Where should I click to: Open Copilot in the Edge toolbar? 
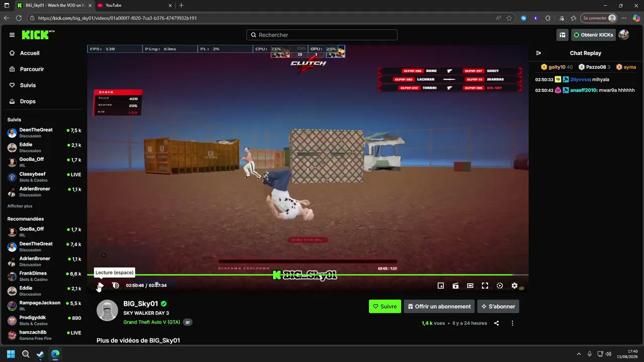(x=636, y=18)
